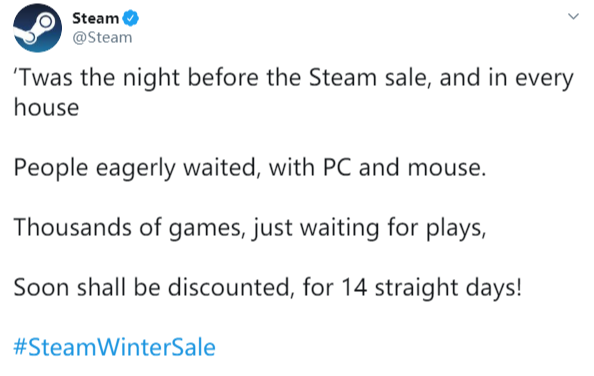Click the word 'discounted,' in last line
Image resolution: width=594 pixels, height=376 pixels.
(231, 287)
